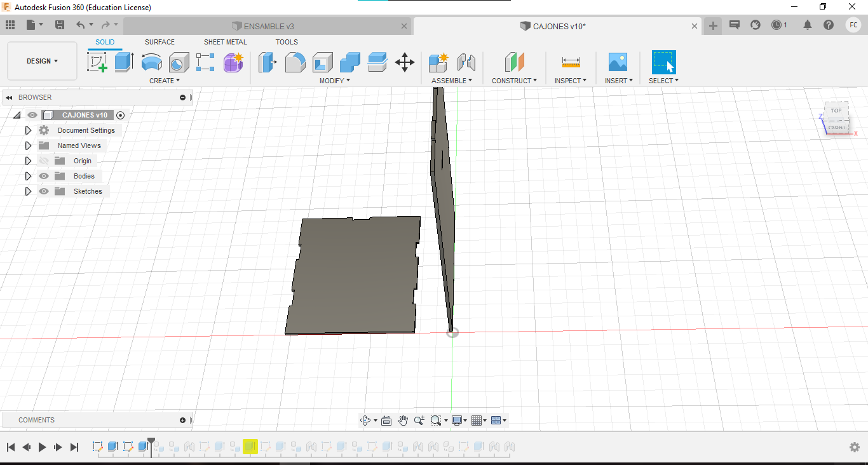Create a New Component

[x=438, y=62]
